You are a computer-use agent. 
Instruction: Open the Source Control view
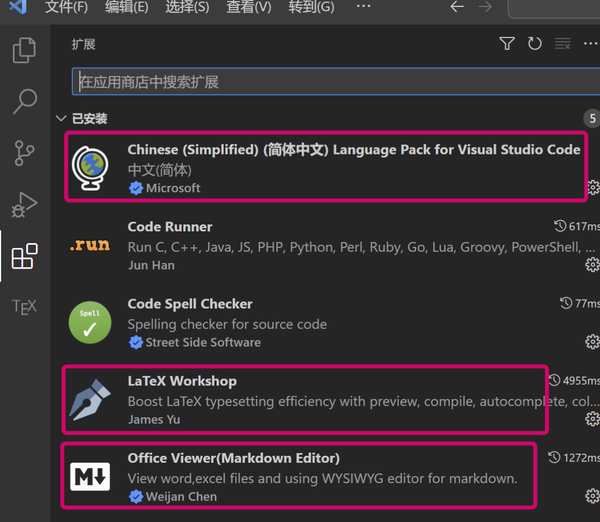tap(24, 153)
